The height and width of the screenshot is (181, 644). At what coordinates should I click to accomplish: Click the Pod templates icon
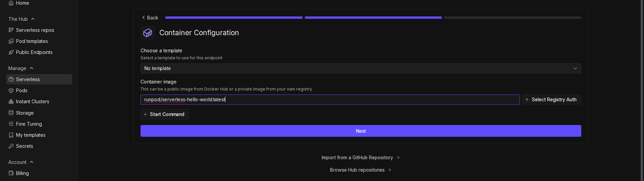(x=11, y=41)
